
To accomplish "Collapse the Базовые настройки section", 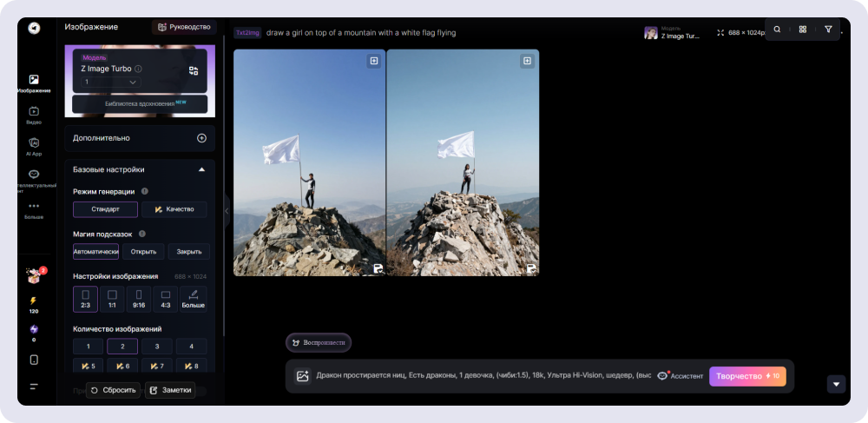I will click(x=201, y=169).
